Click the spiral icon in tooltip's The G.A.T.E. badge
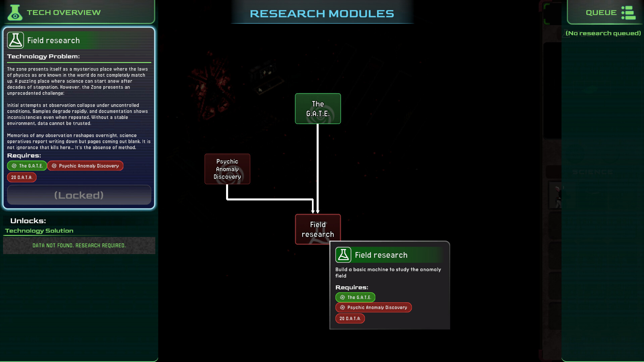Image resolution: width=644 pixels, height=362 pixels. point(342,297)
